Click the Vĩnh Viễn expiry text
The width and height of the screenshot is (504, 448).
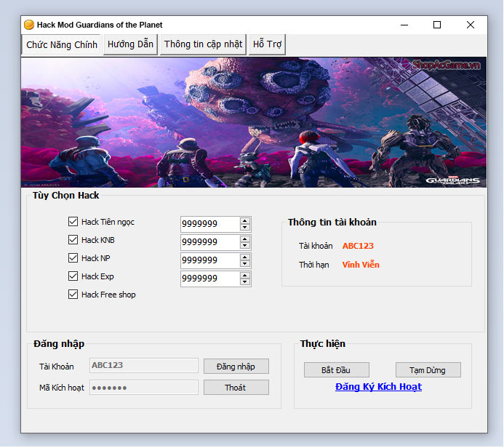(x=361, y=265)
